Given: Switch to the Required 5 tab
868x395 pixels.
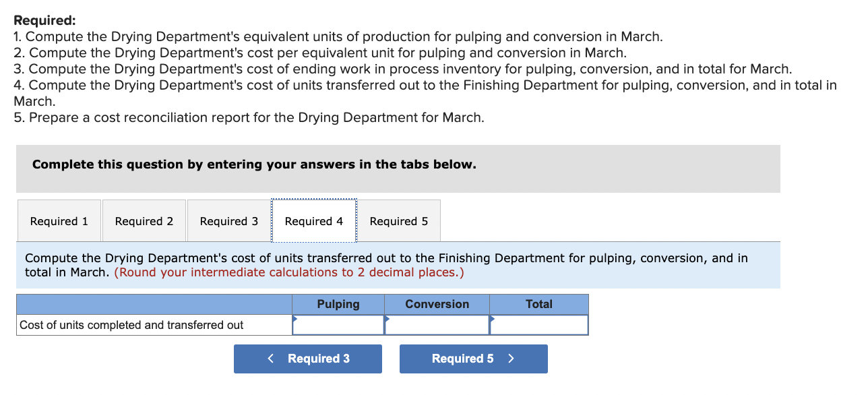Looking at the screenshot, I should tap(398, 220).
